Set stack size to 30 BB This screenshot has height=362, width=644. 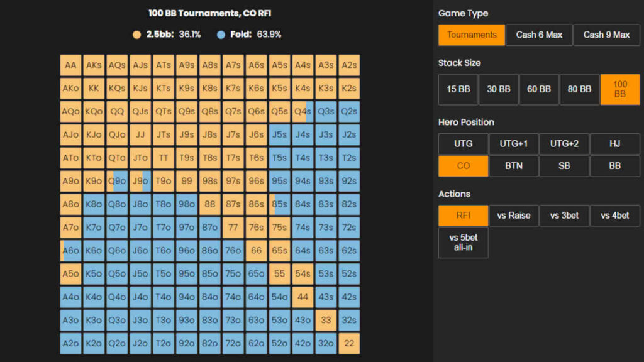coord(499,89)
